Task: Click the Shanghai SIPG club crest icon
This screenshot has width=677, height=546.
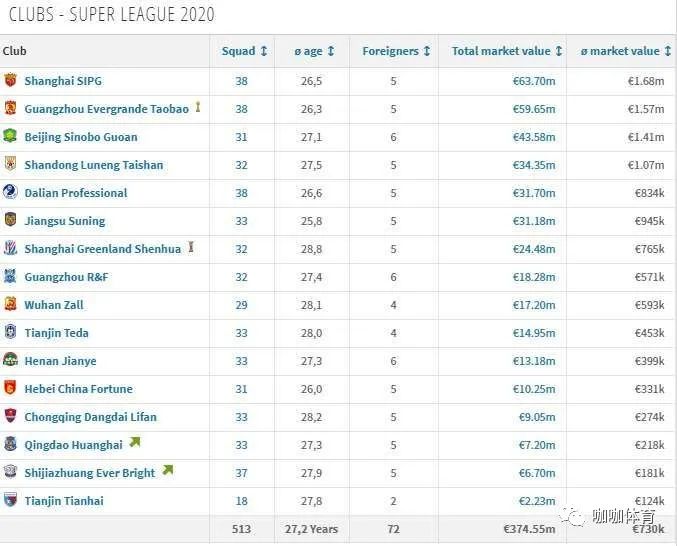Action: [10, 81]
